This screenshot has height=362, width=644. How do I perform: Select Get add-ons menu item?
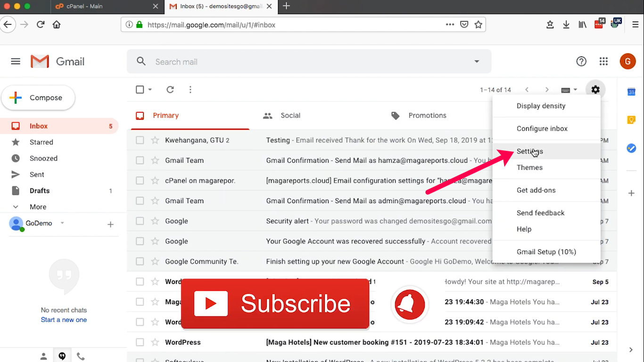click(x=546, y=190)
